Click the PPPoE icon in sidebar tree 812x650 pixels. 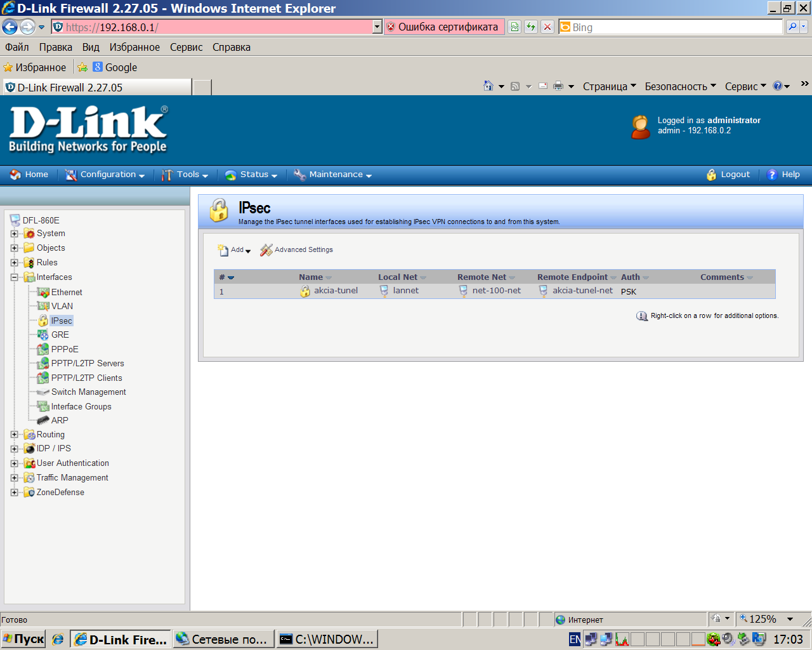coord(43,349)
